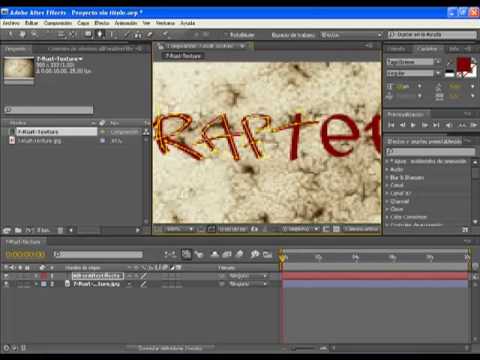The image size is (480, 360).
Task: Select the Brush tool
Action: point(127,34)
